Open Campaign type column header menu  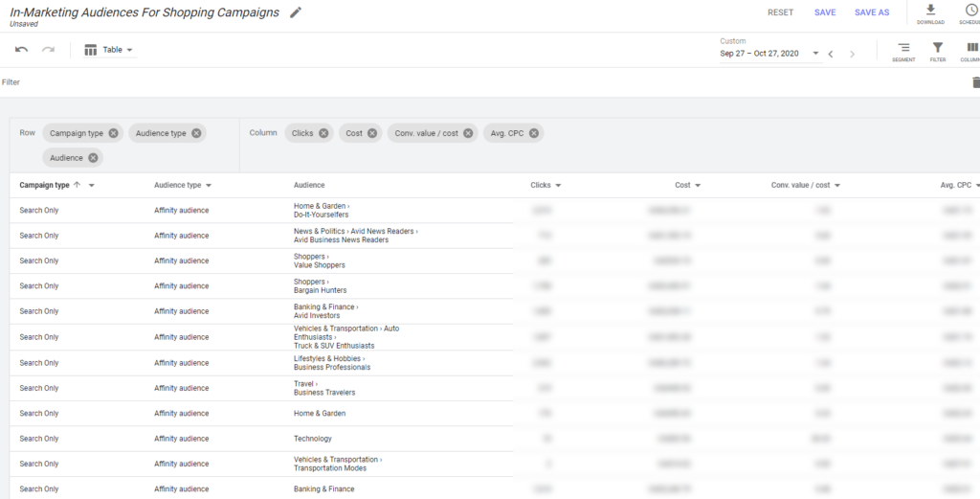click(92, 186)
